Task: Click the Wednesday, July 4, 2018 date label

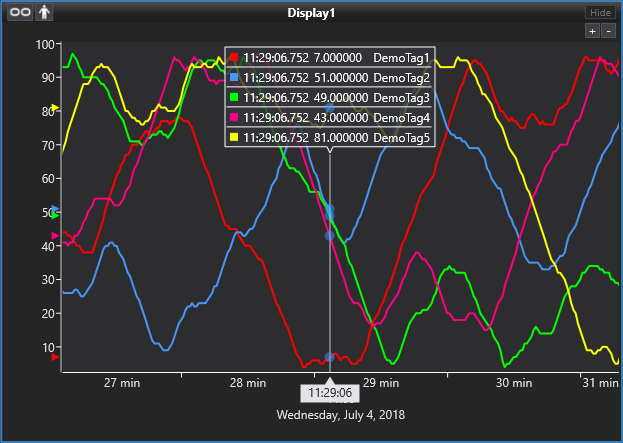Action: coord(340,414)
